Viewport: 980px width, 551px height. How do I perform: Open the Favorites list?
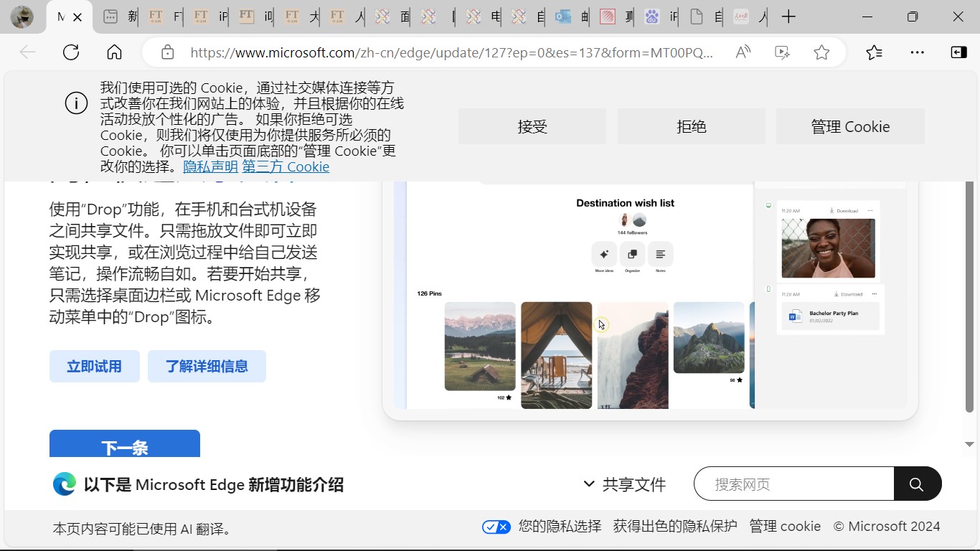coord(874,52)
